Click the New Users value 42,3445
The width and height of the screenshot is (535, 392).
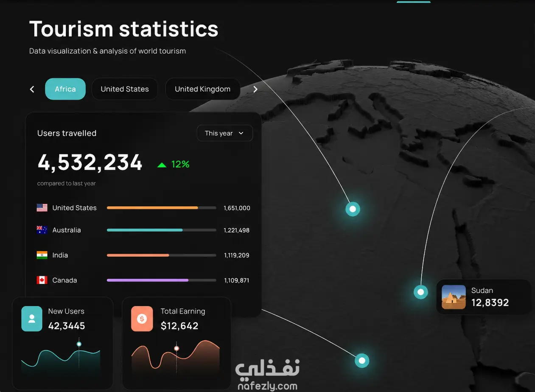point(67,326)
